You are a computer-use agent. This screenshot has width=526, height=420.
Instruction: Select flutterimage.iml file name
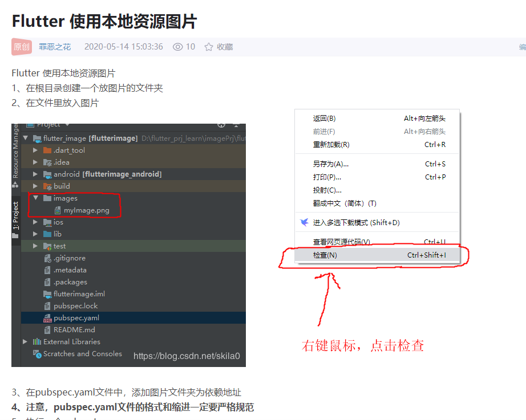coord(79,294)
